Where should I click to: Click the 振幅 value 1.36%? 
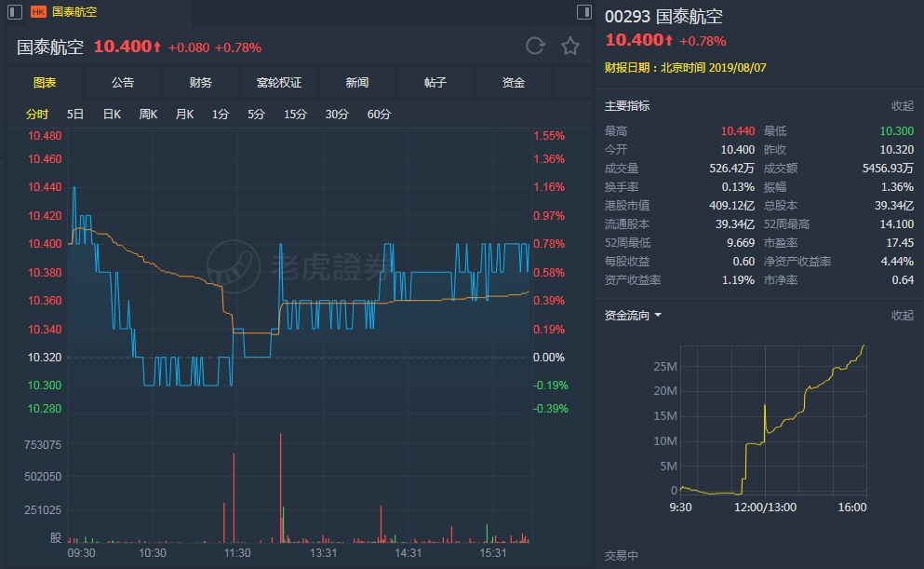coord(897,187)
